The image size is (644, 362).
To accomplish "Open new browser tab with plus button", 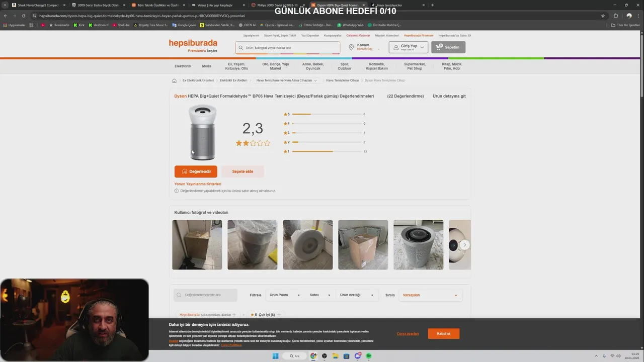I will [433, 5].
